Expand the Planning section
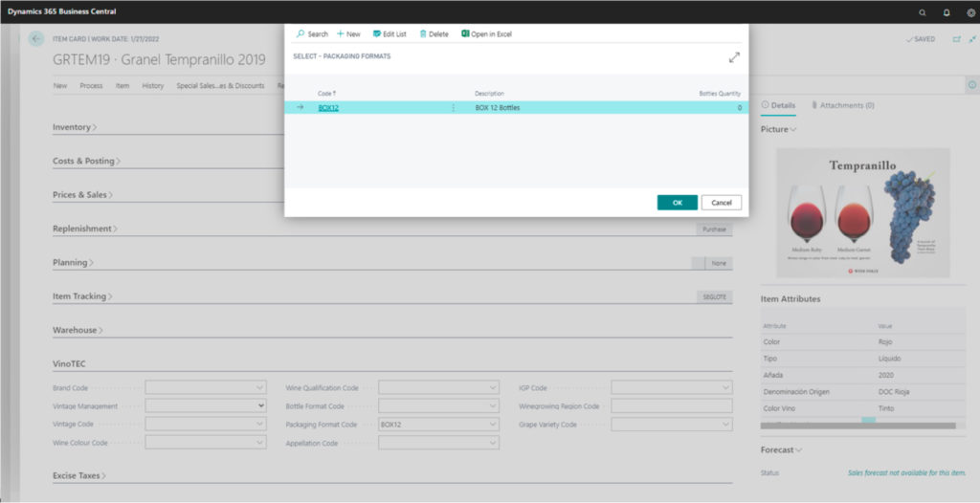This screenshot has width=980, height=503. (x=73, y=262)
